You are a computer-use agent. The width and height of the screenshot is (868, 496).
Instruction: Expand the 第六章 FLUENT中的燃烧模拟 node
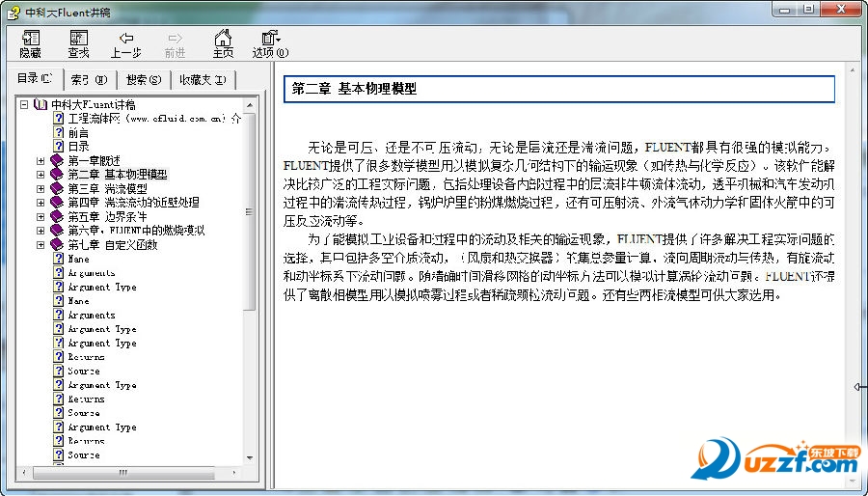(41, 231)
